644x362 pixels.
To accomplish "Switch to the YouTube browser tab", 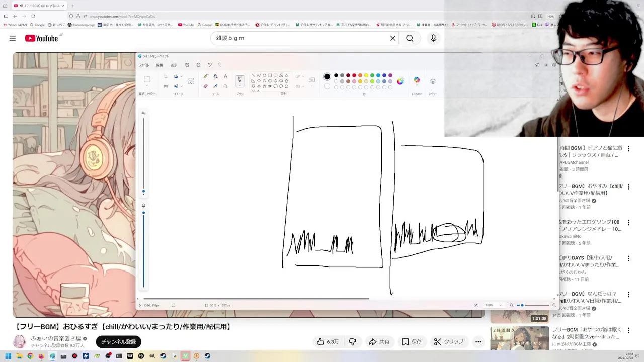I will [x=40, y=6].
